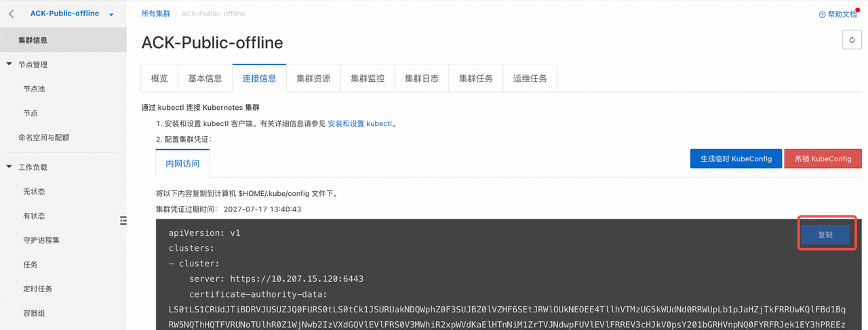Select 集群信息 in the sidebar
The image size is (868, 330).
(x=63, y=40)
